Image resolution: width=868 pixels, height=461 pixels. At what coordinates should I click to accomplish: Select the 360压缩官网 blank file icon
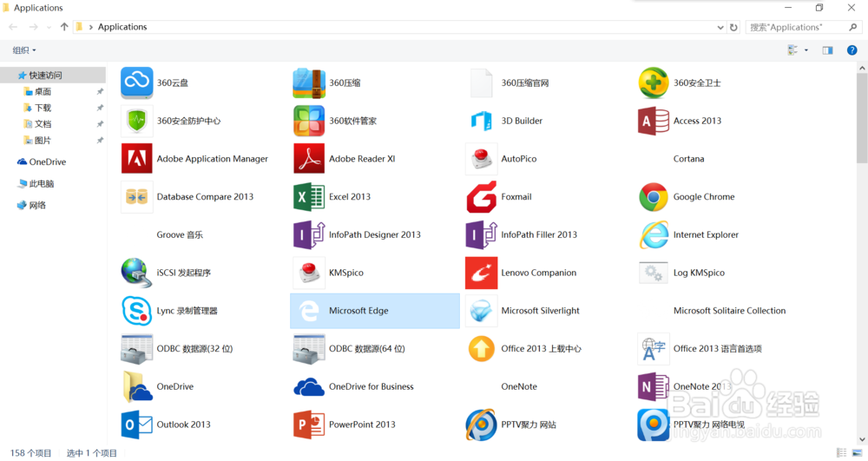click(x=481, y=83)
